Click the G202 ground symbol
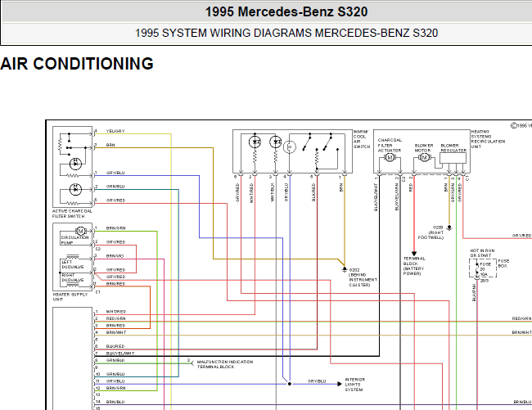Image resolution: width=532 pixels, height=410 pixels. pyautogui.click(x=345, y=269)
